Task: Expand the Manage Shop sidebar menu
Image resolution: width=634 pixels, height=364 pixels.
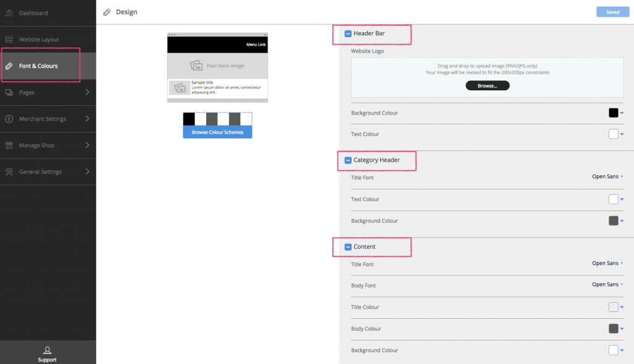Action: point(88,145)
